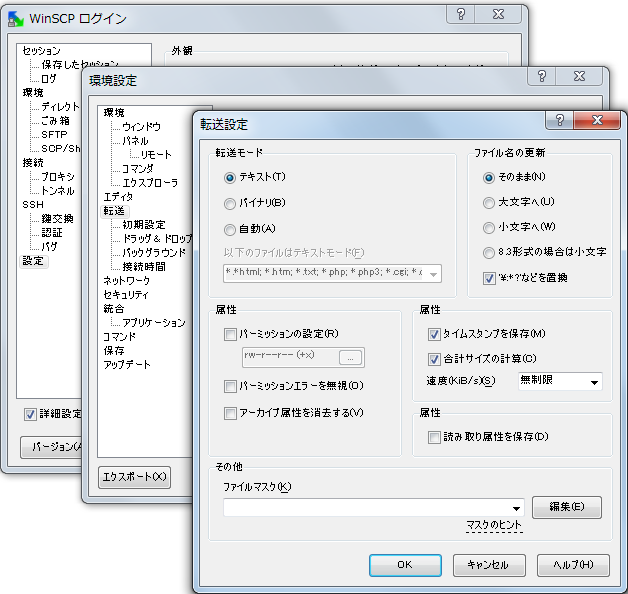
Task: Click the help question mark in 転送設定 title bar
Action: coord(558,121)
